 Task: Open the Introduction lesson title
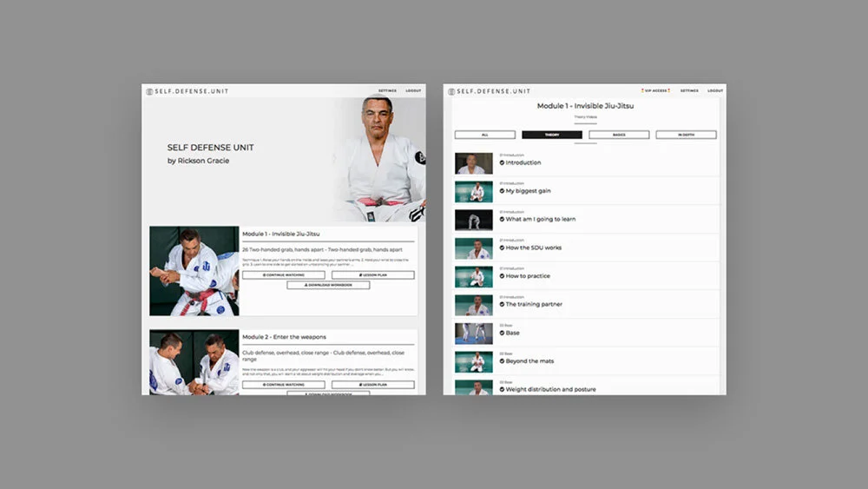[523, 162]
